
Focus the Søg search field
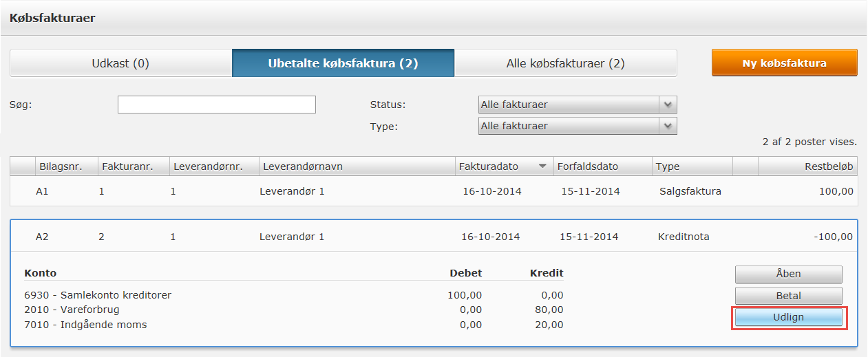pyautogui.click(x=216, y=105)
